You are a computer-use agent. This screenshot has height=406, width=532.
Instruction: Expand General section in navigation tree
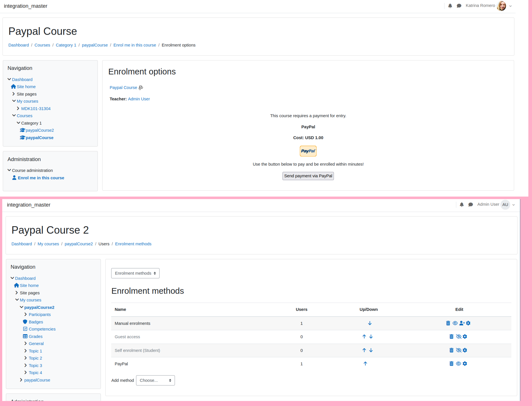[x=25, y=343]
